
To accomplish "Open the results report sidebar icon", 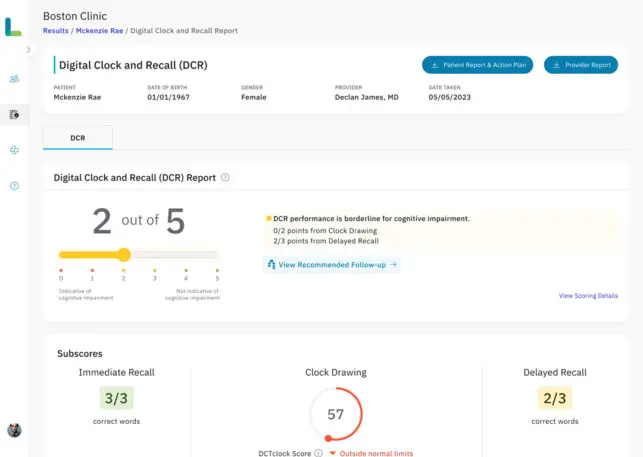I will click(x=14, y=114).
